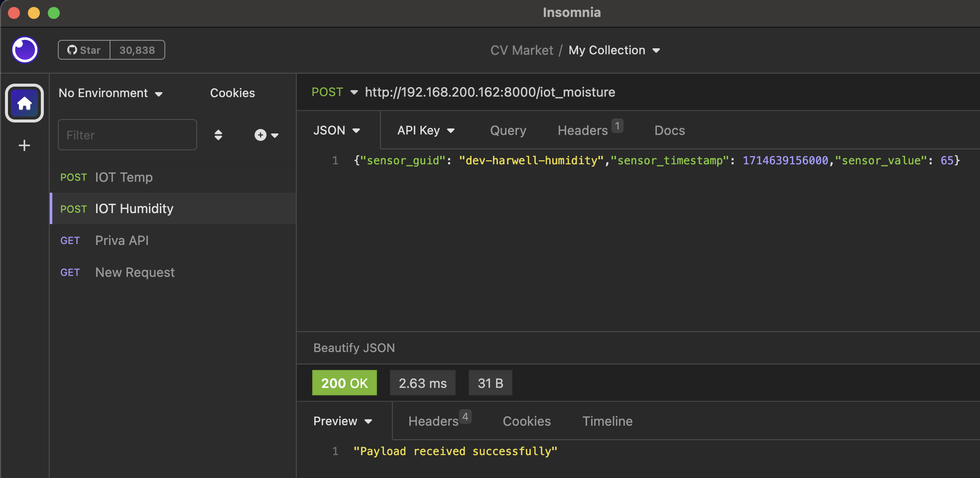The height and width of the screenshot is (478, 980).
Task: Select the IOT Temp request
Action: [x=173, y=177]
